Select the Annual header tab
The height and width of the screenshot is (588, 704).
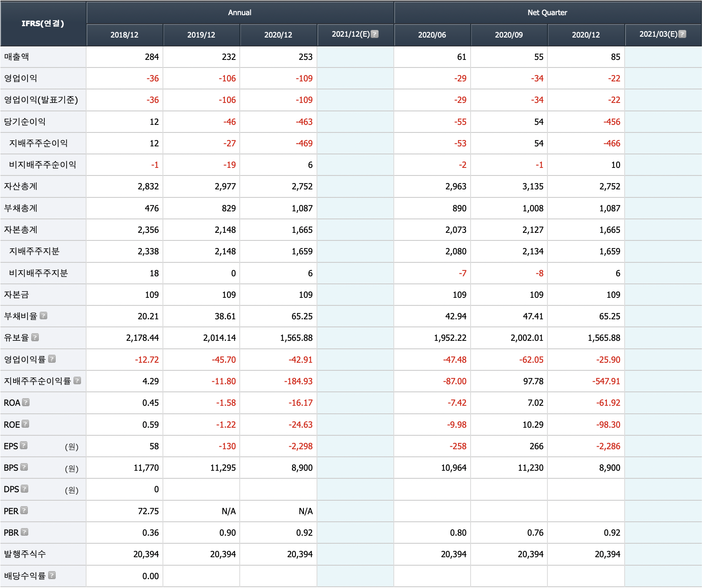[x=240, y=13]
